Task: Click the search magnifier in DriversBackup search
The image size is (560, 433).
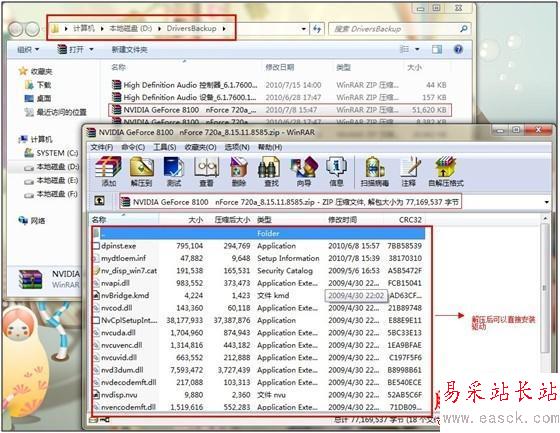Action: 464,29
